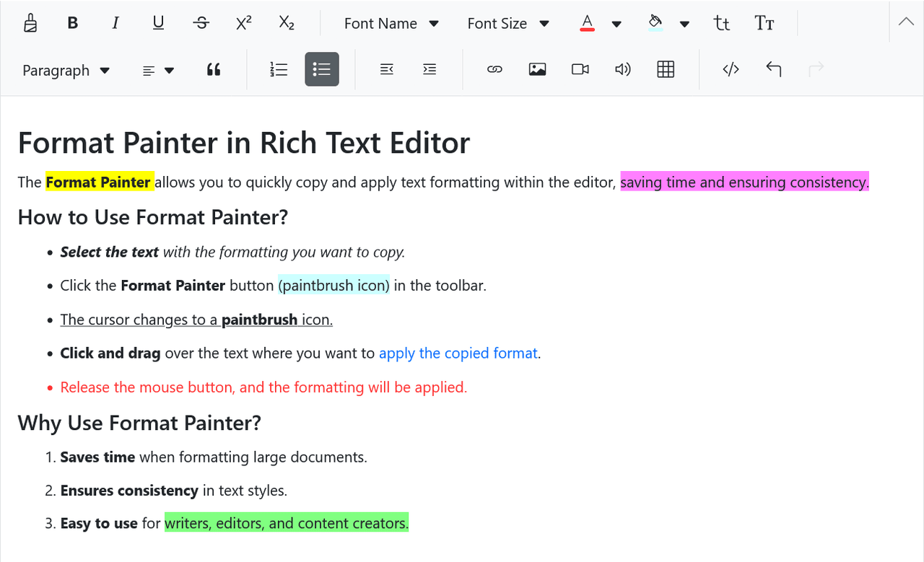Image resolution: width=924 pixels, height=562 pixels.
Task: Click the bold 'Click and drag' text
Action: [110, 353]
